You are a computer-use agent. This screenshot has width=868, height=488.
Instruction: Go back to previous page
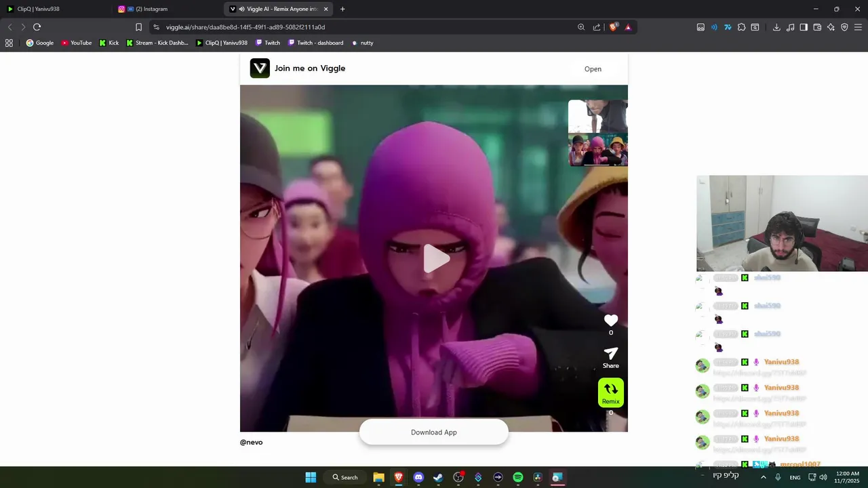point(9,27)
